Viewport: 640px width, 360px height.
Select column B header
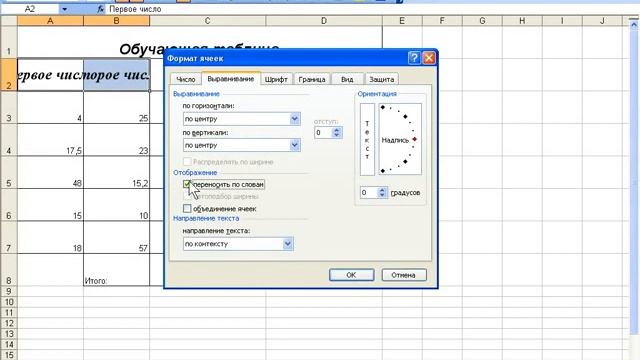pyautogui.click(x=116, y=21)
